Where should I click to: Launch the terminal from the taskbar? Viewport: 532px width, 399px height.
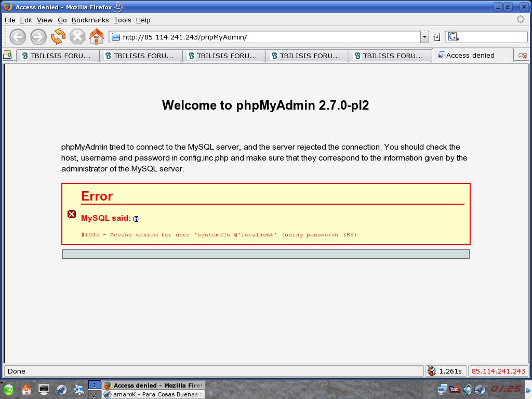[44, 390]
